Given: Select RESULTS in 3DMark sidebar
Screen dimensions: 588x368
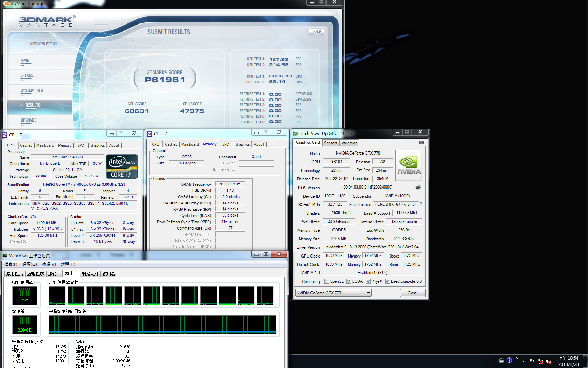Looking at the screenshot, I should coord(39,107).
